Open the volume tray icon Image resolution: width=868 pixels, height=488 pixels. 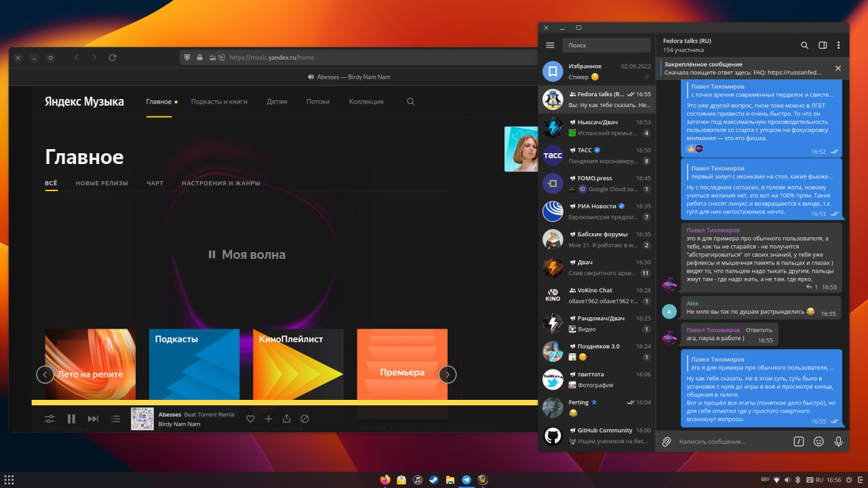click(x=787, y=480)
